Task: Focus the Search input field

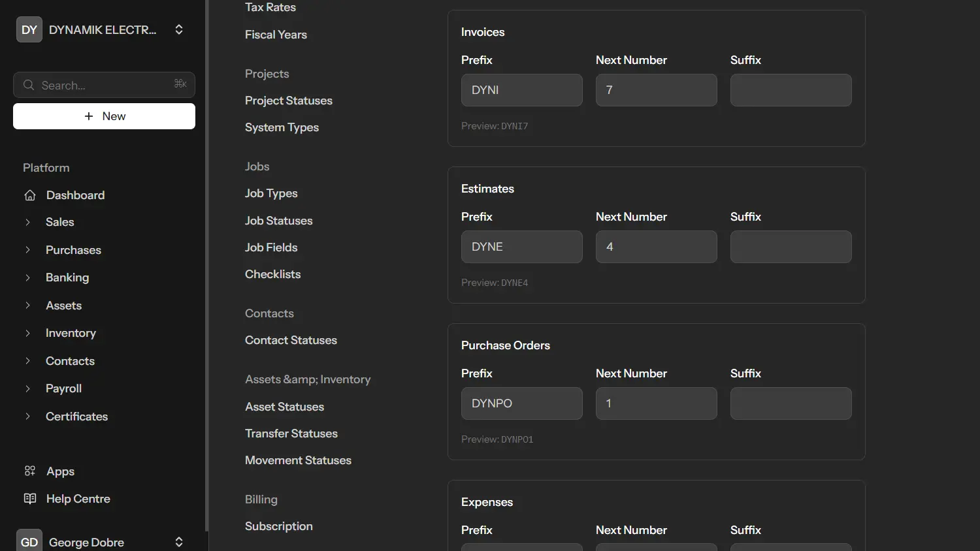Action: coord(104,85)
